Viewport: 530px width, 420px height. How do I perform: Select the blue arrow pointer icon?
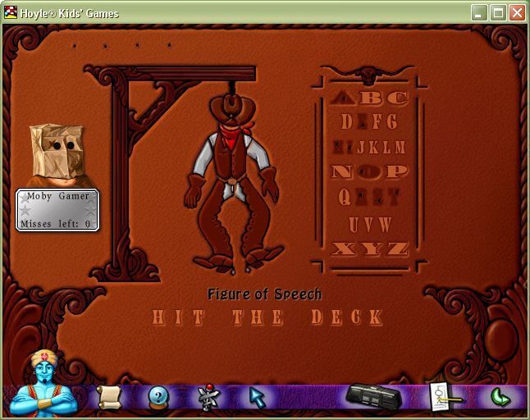tap(258, 397)
